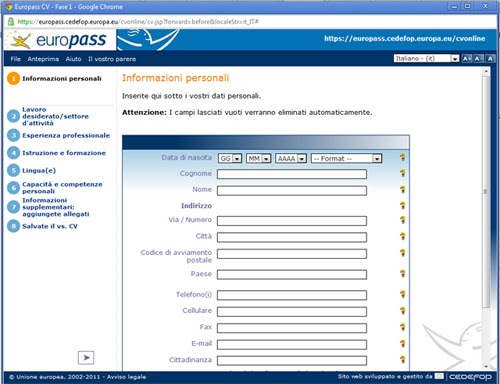Click the help bulb for Codice di avviamento postale

[403, 253]
